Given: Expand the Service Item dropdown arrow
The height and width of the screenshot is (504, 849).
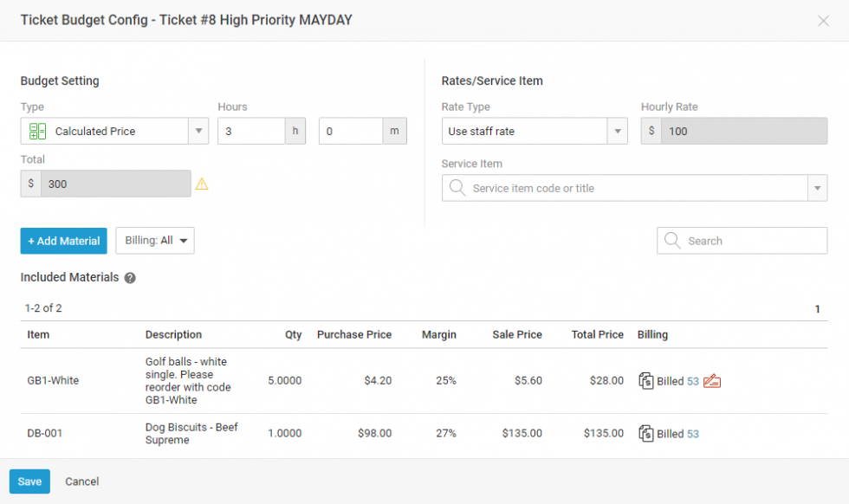Looking at the screenshot, I should click(x=817, y=188).
